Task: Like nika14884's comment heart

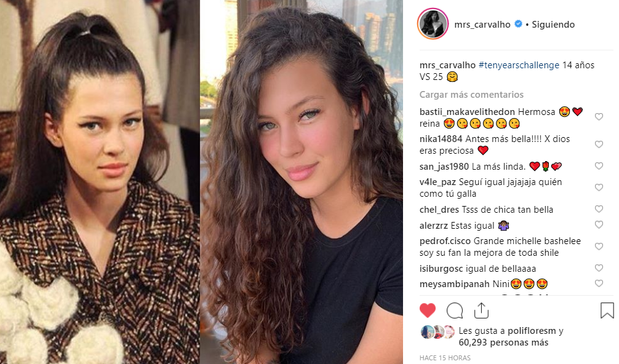Action: [x=599, y=144]
